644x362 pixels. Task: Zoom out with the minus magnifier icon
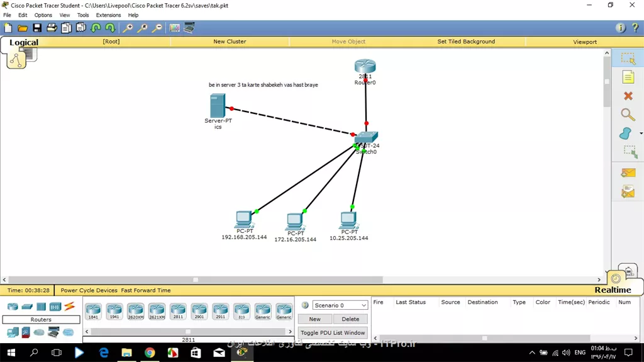[157, 28]
